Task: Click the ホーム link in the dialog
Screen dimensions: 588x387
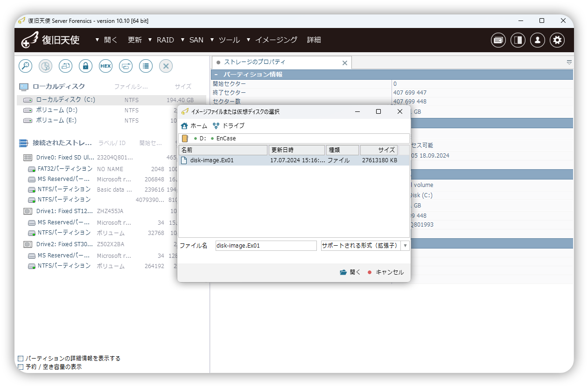Action: [199, 126]
